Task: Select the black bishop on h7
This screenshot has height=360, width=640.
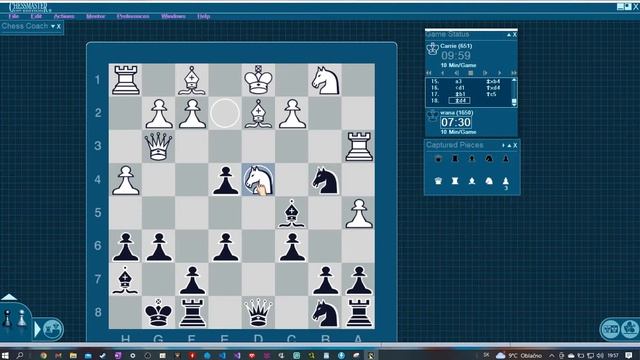Action: click(125, 280)
